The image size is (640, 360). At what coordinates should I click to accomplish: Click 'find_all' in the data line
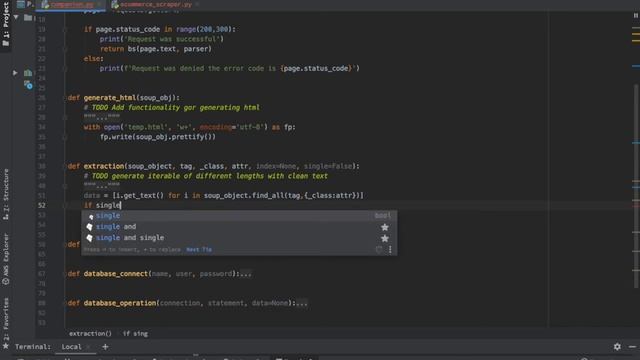coord(269,196)
